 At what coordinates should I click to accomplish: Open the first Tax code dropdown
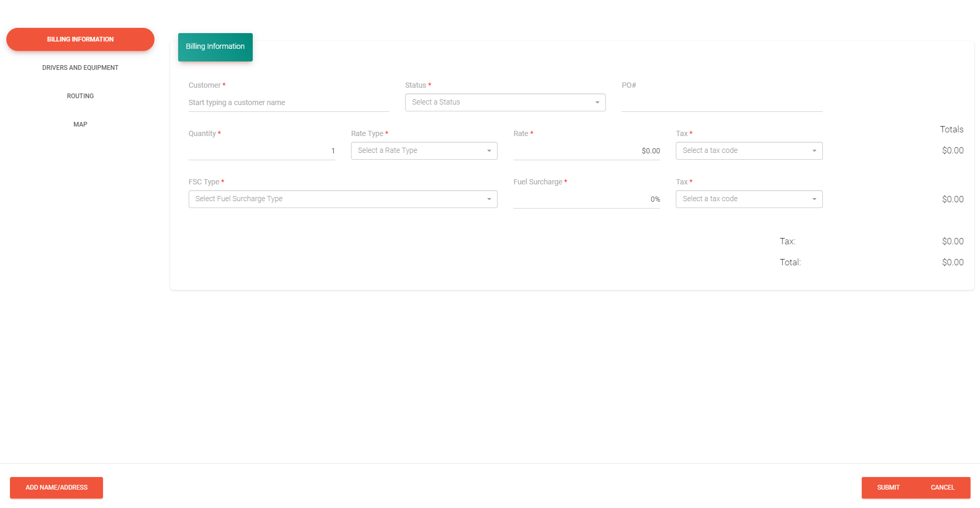(x=748, y=151)
